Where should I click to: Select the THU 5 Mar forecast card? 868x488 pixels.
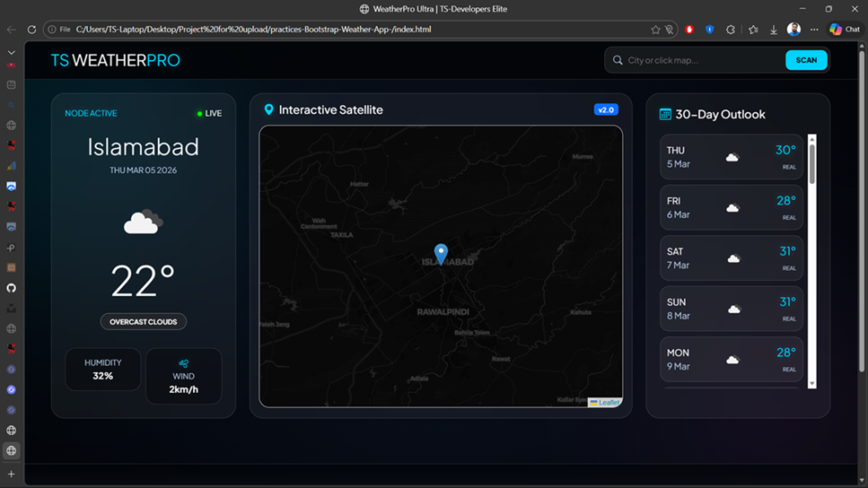tap(731, 157)
